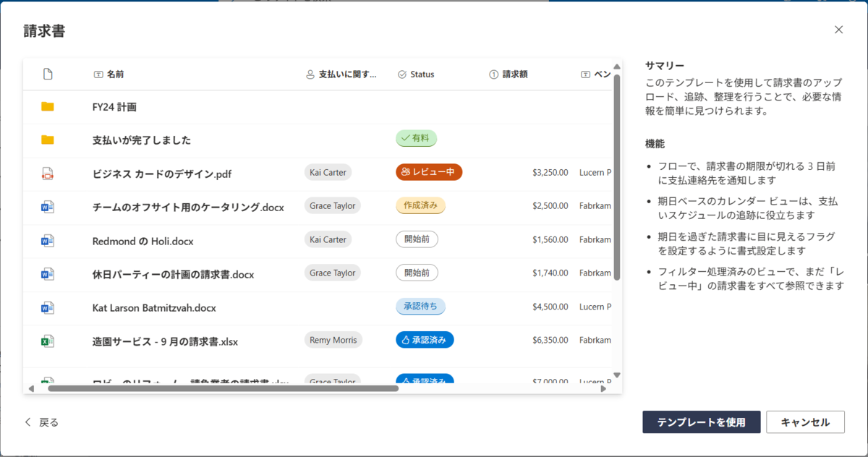Click the 支払いに関す… column header

tap(341, 74)
